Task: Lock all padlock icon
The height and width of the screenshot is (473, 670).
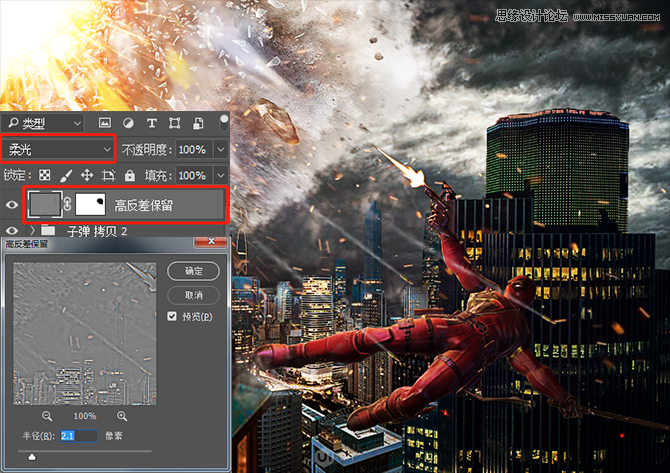Action: click(x=129, y=175)
